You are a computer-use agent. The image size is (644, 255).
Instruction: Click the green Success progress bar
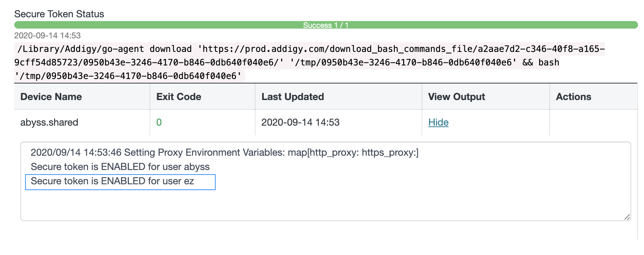(326, 25)
